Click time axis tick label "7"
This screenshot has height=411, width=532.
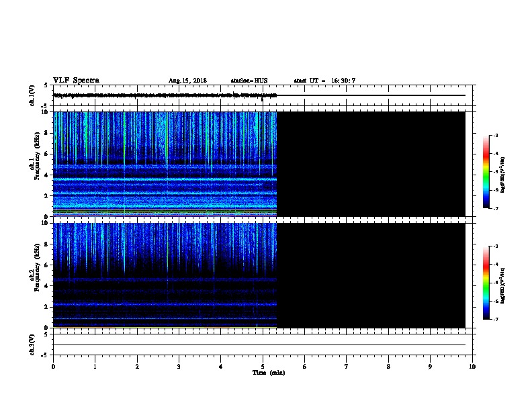click(x=347, y=366)
